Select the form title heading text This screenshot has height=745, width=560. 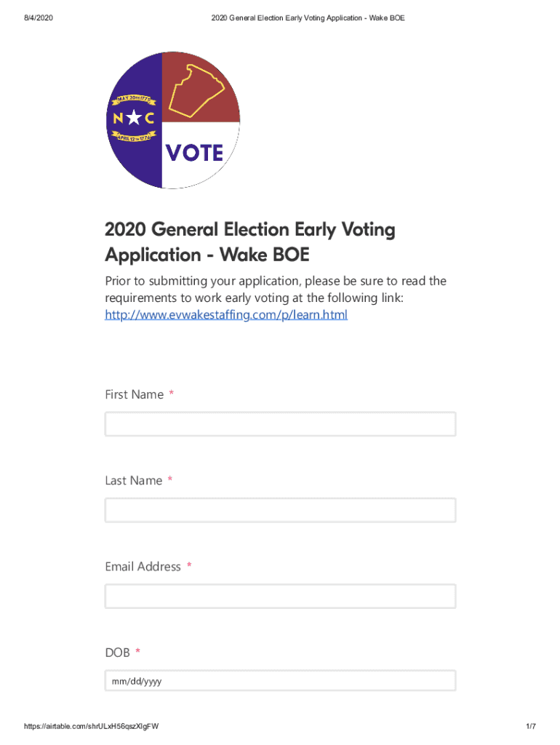[250, 242]
